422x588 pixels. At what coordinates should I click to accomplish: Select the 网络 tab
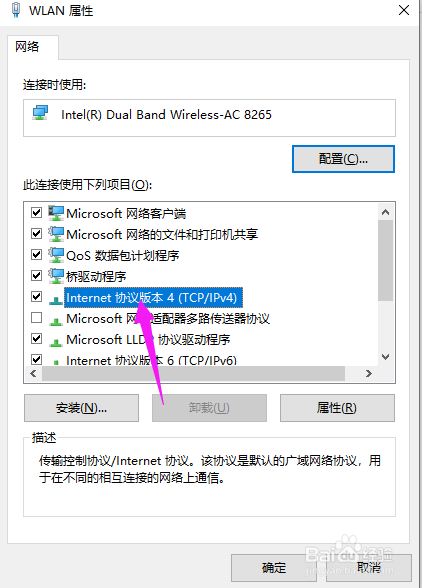tap(27, 46)
